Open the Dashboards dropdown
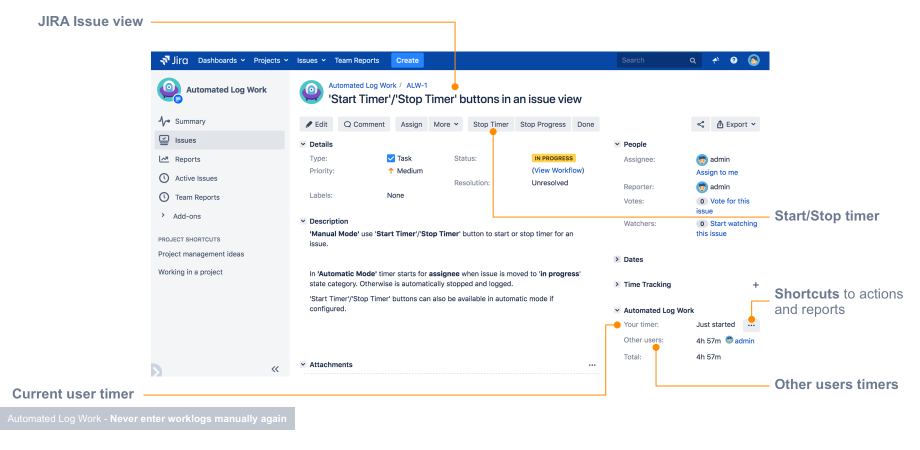 221,60
